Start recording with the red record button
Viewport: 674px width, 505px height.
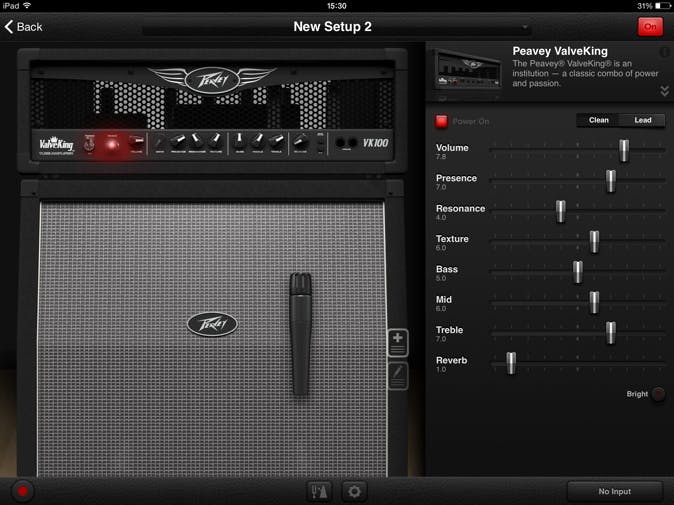coord(22,491)
